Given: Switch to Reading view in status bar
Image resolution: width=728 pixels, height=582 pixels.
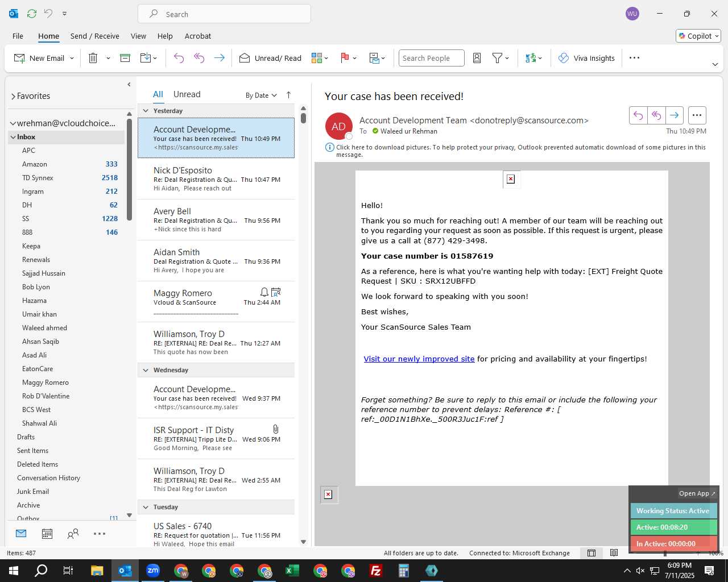Looking at the screenshot, I should [x=614, y=553].
